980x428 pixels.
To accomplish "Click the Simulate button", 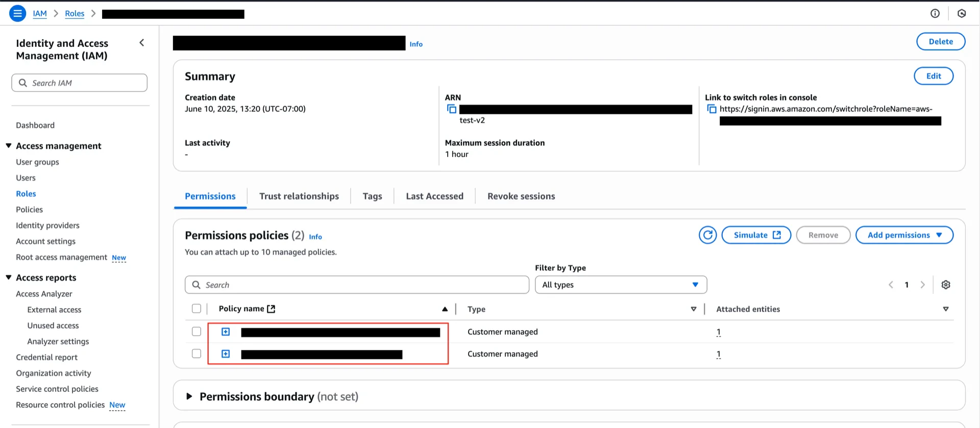I will [756, 235].
